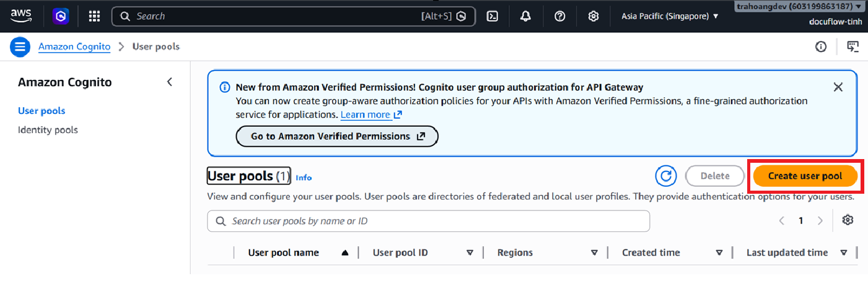Dismiss the Verified Permissions banner
The height and width of the screenshot is (281, 868).
838,87
